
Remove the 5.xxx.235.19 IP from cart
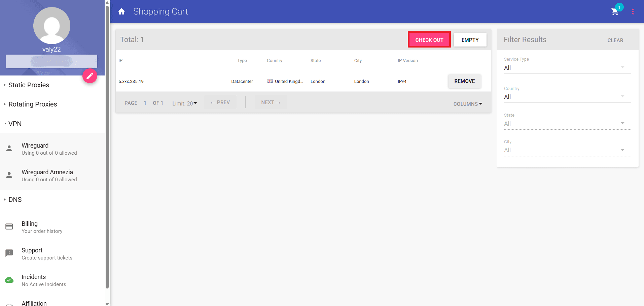(464, 81)
